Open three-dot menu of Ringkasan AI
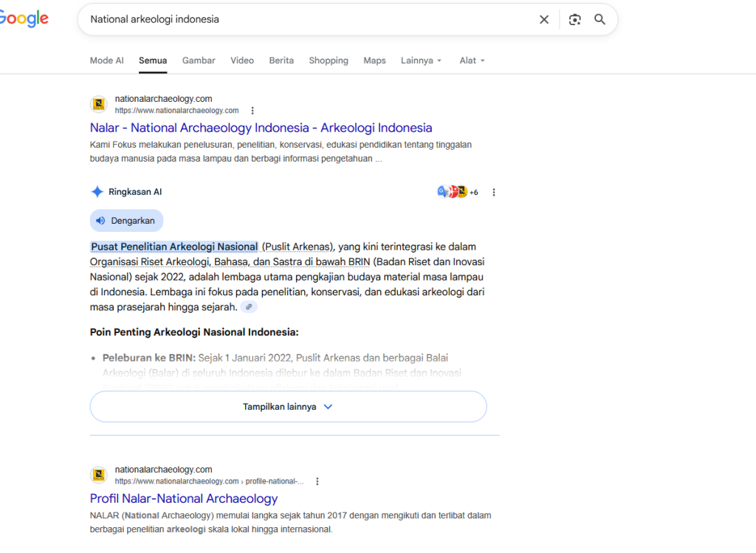This screenshot has height=553, width=756. click(x=494, y=192)
